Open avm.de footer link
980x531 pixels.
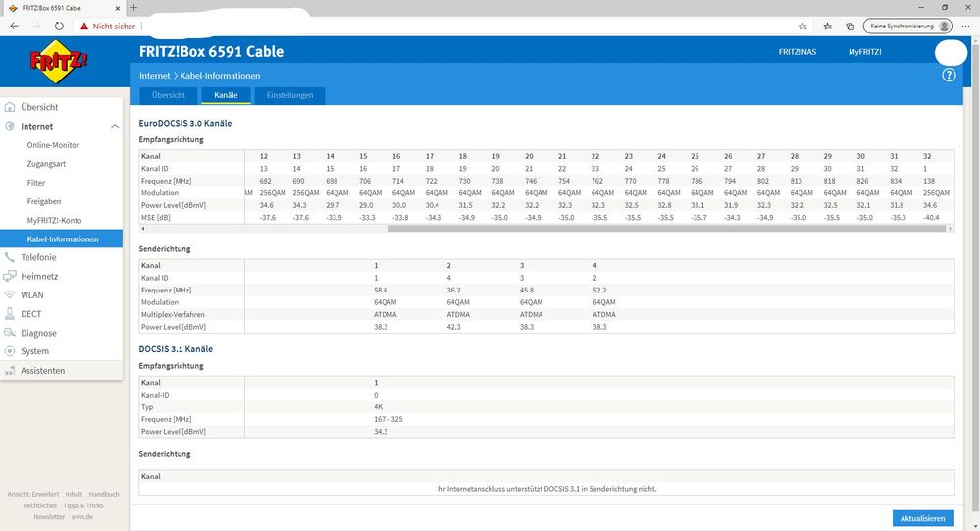(x=81, y=517)
